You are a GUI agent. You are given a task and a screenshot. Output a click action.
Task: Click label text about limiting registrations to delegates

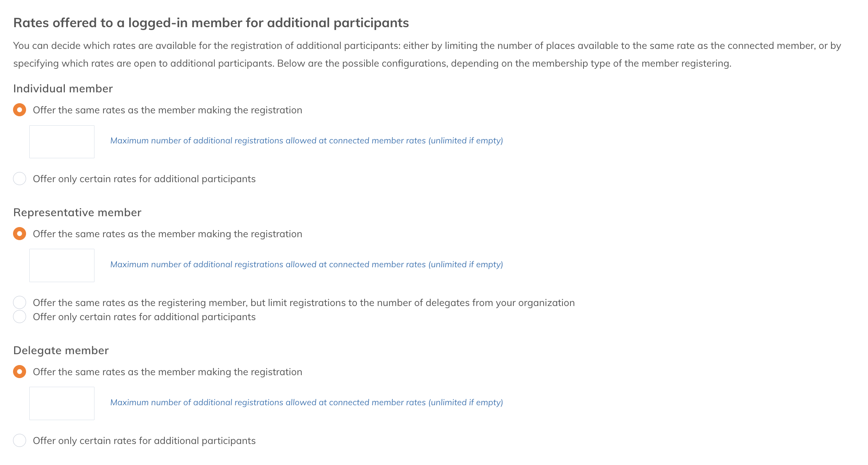304,303
